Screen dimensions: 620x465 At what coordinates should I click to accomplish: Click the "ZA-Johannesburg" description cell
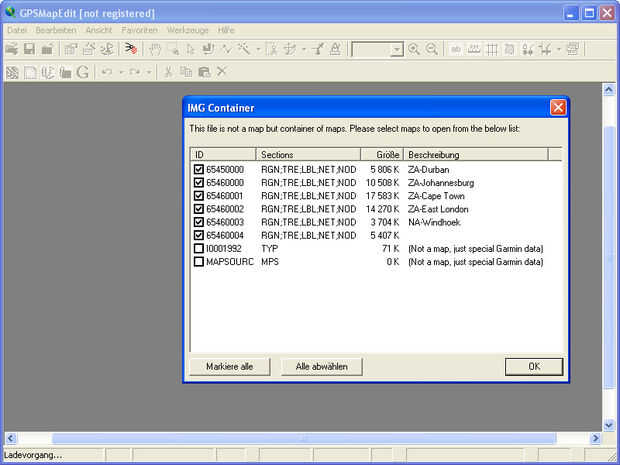(441, 183)
